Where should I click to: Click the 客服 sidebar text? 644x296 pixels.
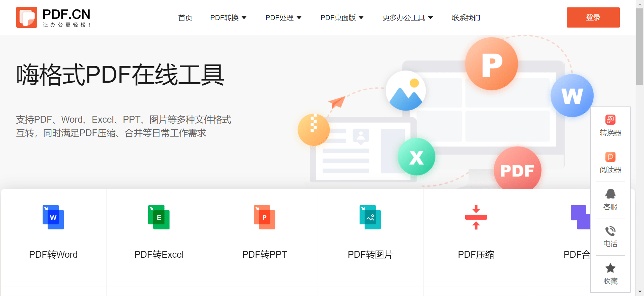pyautogui.click(x=610, y=207)
